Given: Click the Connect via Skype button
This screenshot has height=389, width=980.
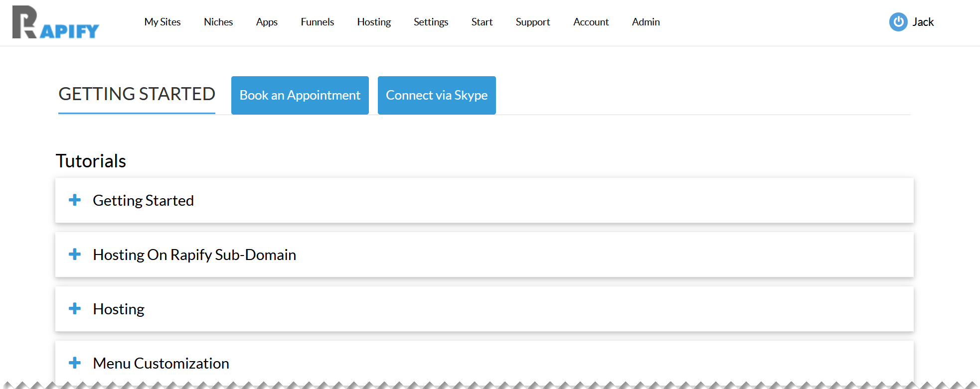Looking at the screenshot, I should pos(437,95).
